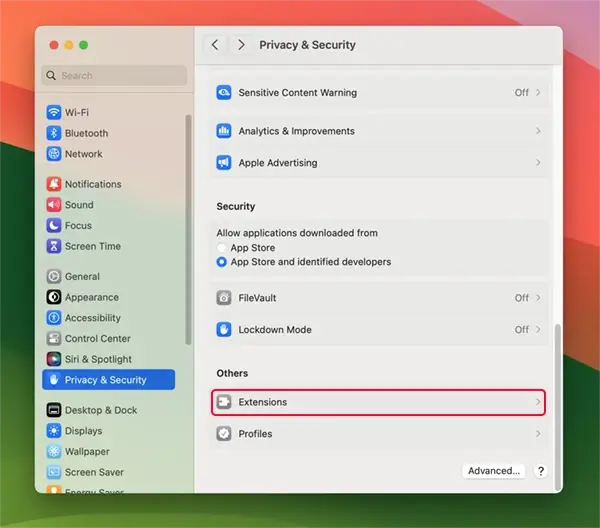The image size is (600, 528).
Task: Click the Profiles checkmark badge icon
Action: [224, 433]
